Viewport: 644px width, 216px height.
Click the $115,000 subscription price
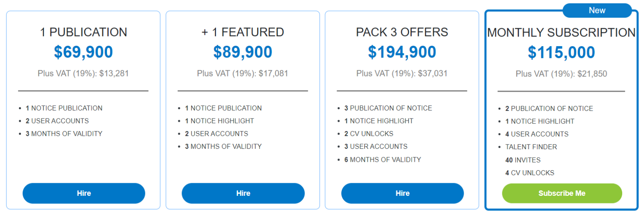[x=561, y=53]
